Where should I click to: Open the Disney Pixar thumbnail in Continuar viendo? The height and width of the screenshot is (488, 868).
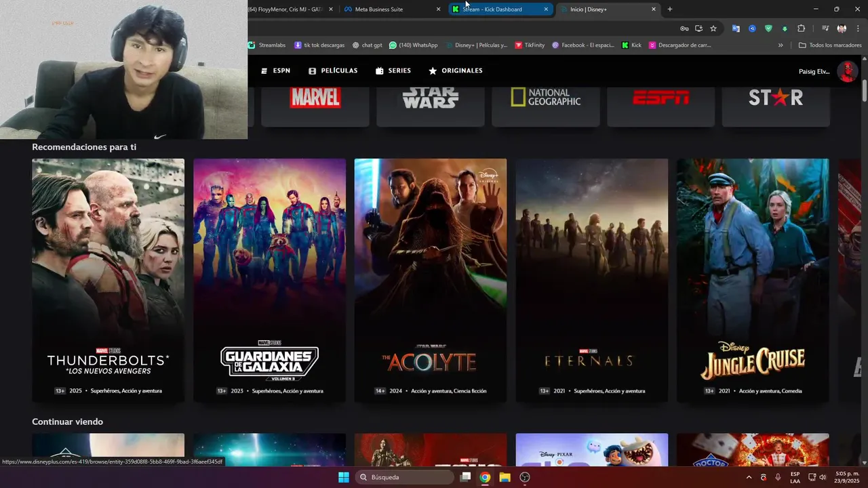(x=592, y=450)
